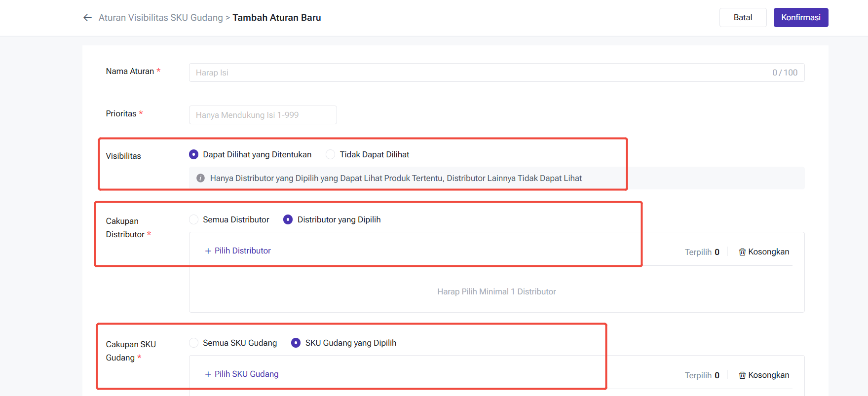Add a distributor via Pilih Distributor
This screenshot has width=868, height=396.
(238, 251)
